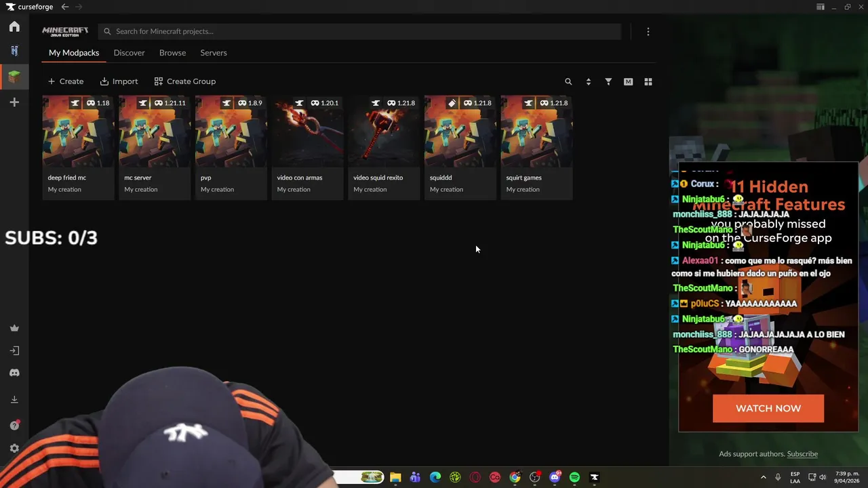Import a modpack profile

119,81
